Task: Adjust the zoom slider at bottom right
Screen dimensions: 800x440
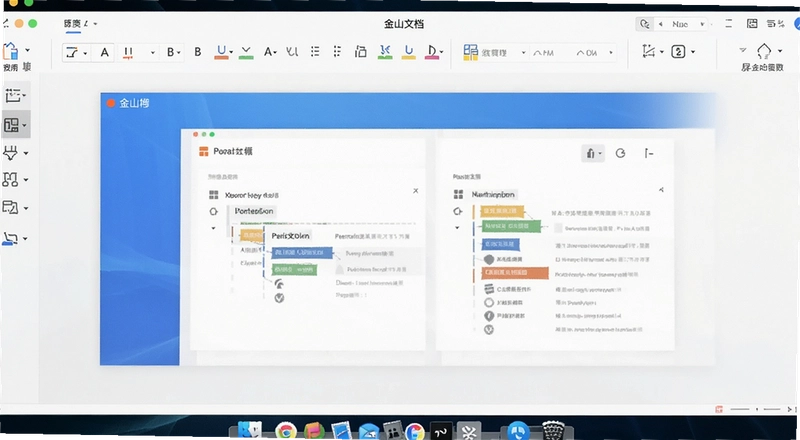Action: (x=755, y=409)
